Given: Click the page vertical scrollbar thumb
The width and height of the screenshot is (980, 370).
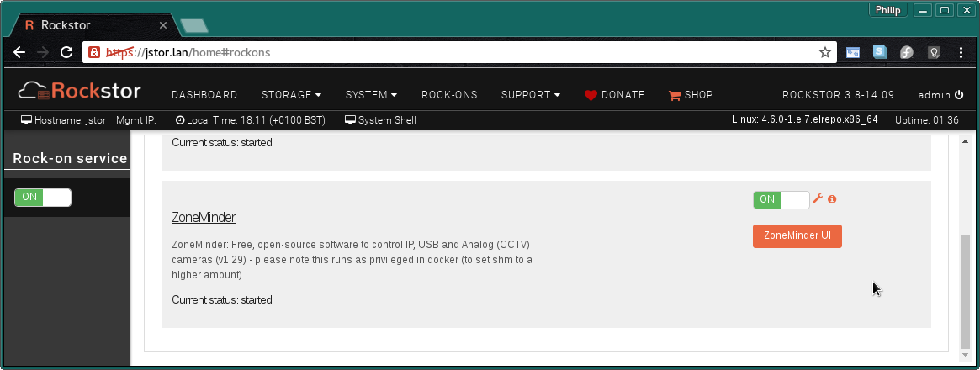Looking at the screenshot, I should (965, 291).
